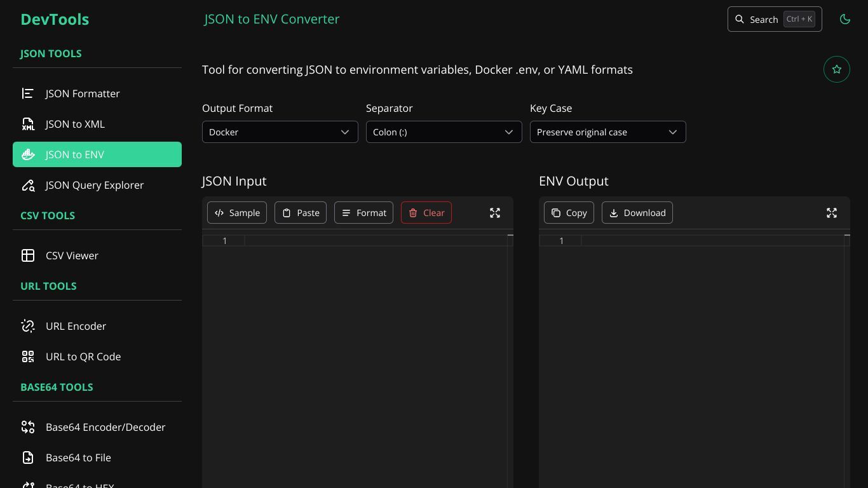This screenshot has height=488, width=868.
Task: Click inside JSON Input editor line 1
Action: click(x=376, y=240)
